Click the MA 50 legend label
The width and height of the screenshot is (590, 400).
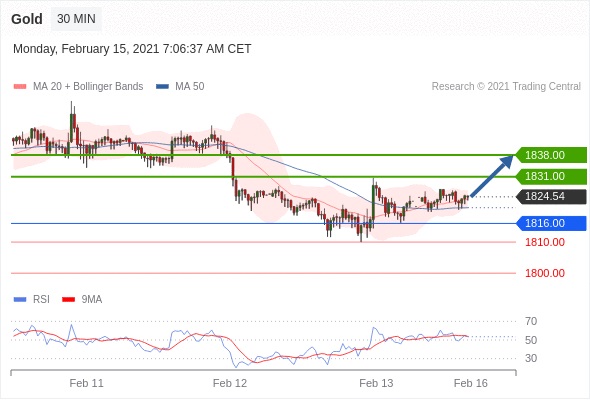(190, 87)
